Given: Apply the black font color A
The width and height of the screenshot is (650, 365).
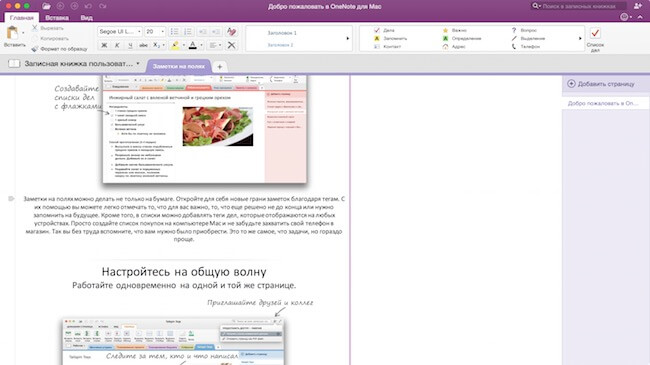Looking at the screenshot, I should (x=193, y=45).
